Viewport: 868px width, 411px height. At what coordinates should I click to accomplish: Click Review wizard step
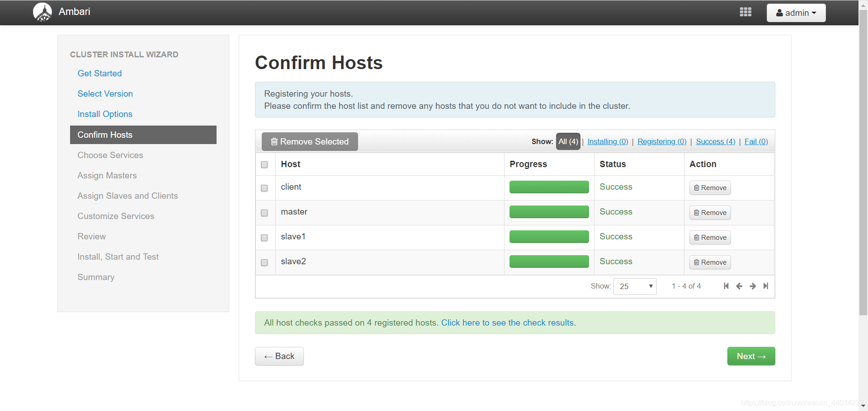coord(92,236)
